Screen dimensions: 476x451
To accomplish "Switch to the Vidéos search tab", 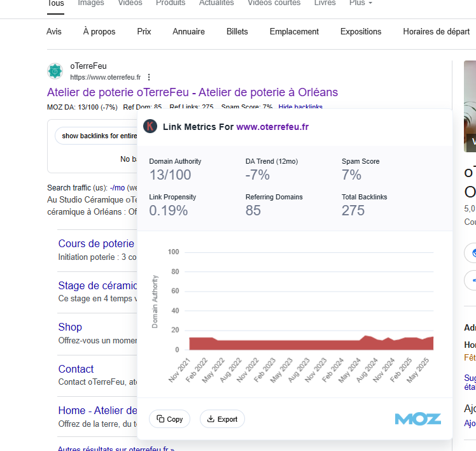I will click(x=130, y=3).
